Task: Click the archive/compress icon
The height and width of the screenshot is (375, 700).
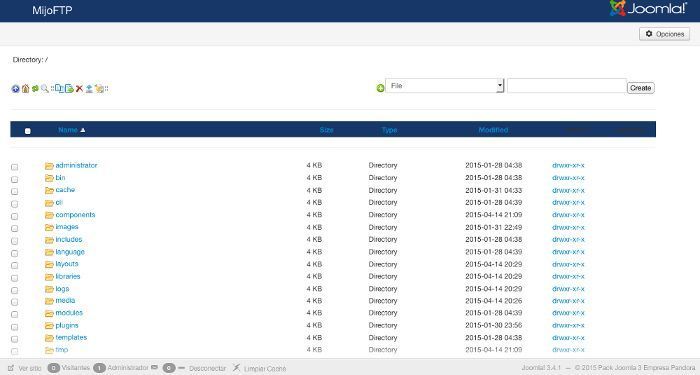Action: tap(99, 89)
